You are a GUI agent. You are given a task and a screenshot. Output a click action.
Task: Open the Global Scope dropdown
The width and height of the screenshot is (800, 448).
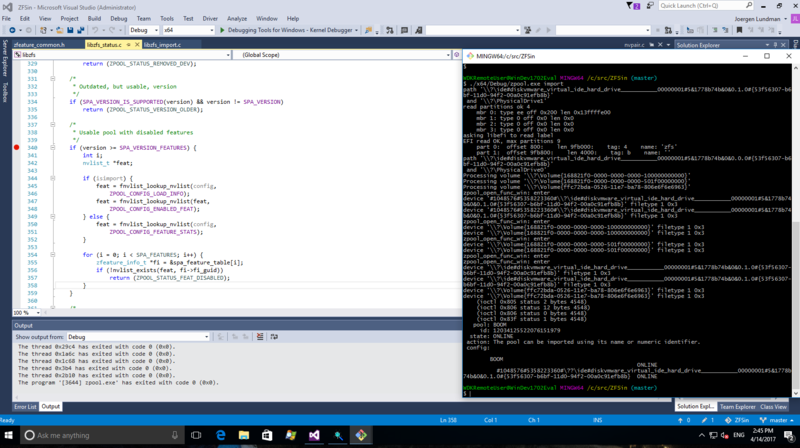click(341, 55)
